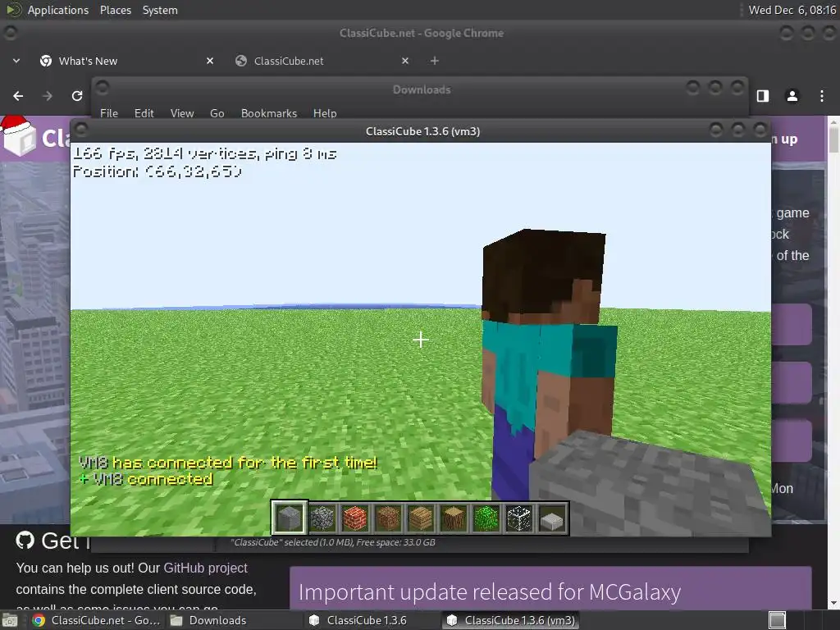Select the glass block in the hotbar
This screenshot has height=630, width=840.
tap(519, 518)
